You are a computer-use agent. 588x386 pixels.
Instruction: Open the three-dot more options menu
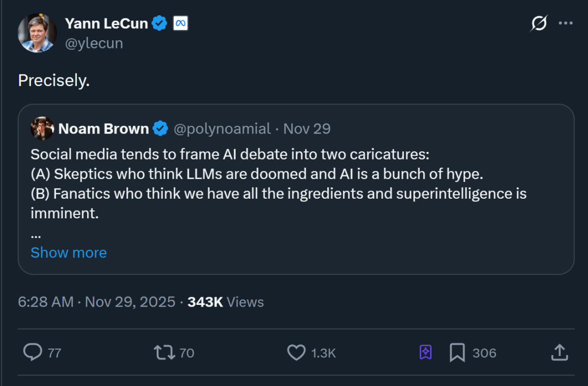coord(566,23)
